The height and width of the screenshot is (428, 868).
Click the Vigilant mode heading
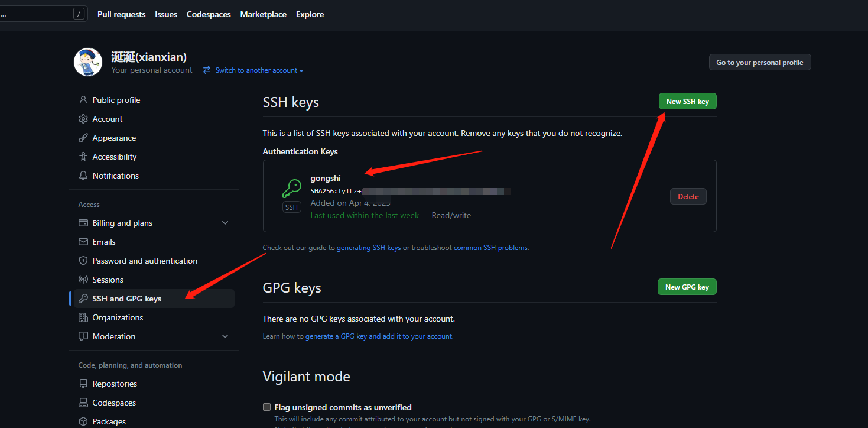click(x=306, y=377)
